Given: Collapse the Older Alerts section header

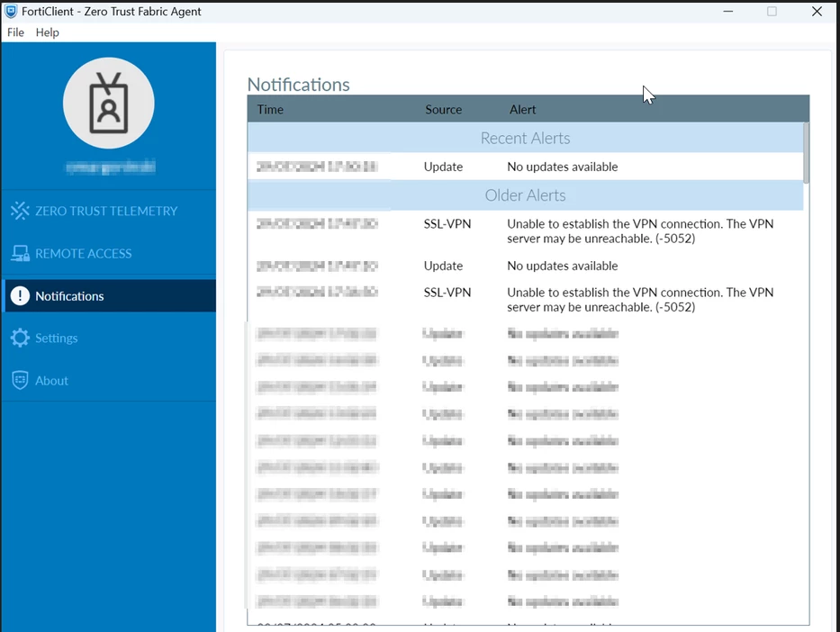Looking at the screenshot, I should tap(525, 195).
